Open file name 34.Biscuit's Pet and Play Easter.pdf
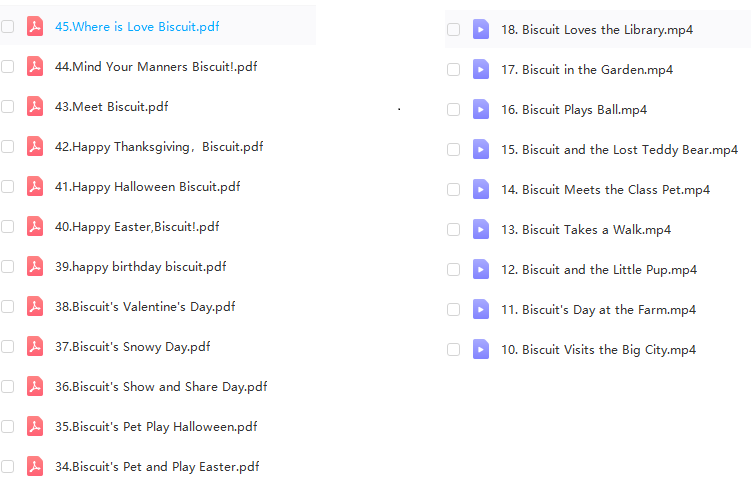The image size is (751, 492). pyautogui.click(x=157, y=467)
